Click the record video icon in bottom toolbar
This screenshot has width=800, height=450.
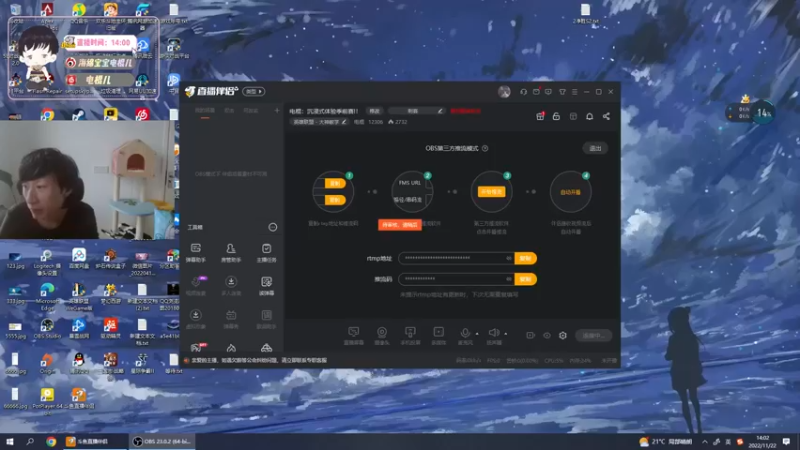(x=531, y=335)
